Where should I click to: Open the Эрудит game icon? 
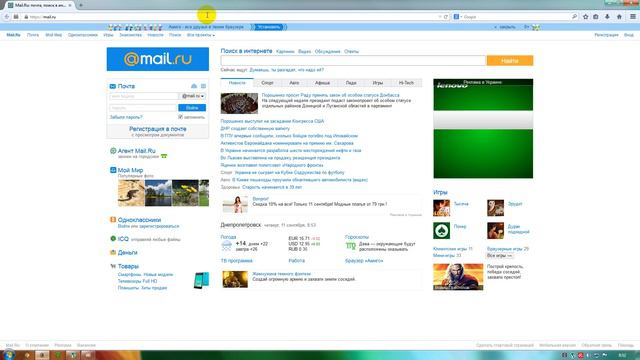[495, 208]
